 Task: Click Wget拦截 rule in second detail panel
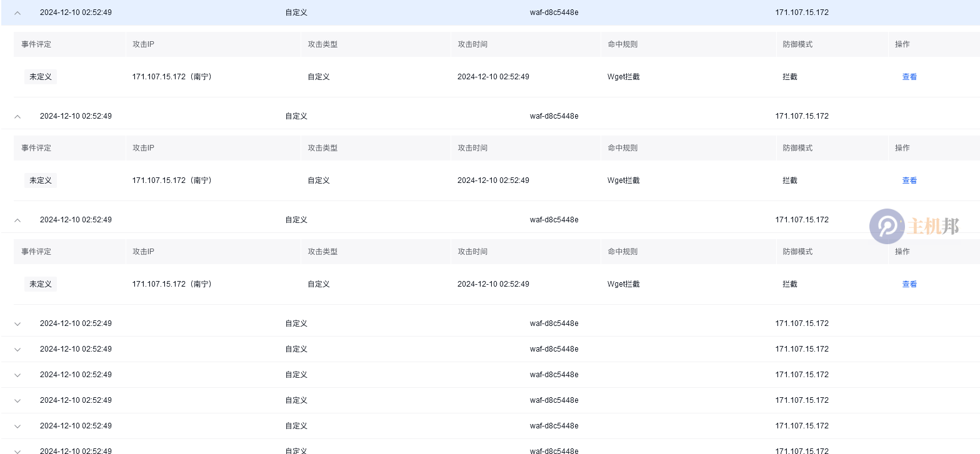624,180
